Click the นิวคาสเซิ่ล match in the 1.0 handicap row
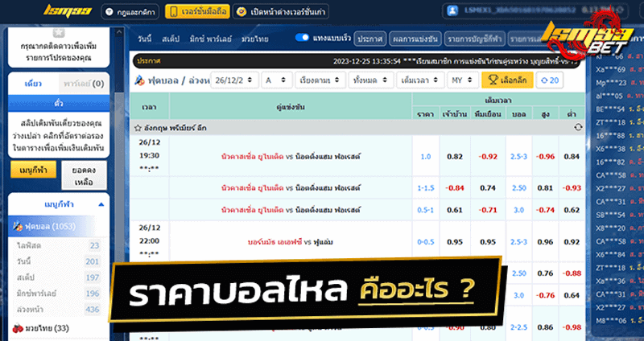Image resolution: width=644 pixels, height=341 pixels. click(291, 156)
